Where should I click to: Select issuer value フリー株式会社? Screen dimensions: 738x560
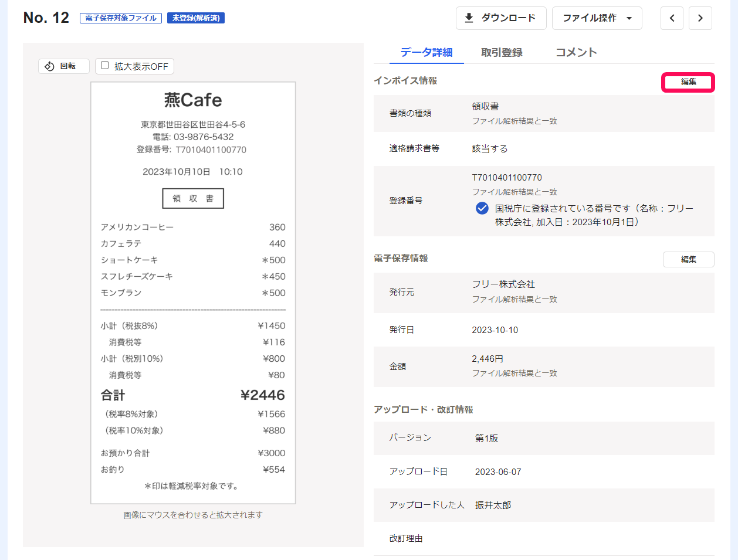click(x=503, y=284)
